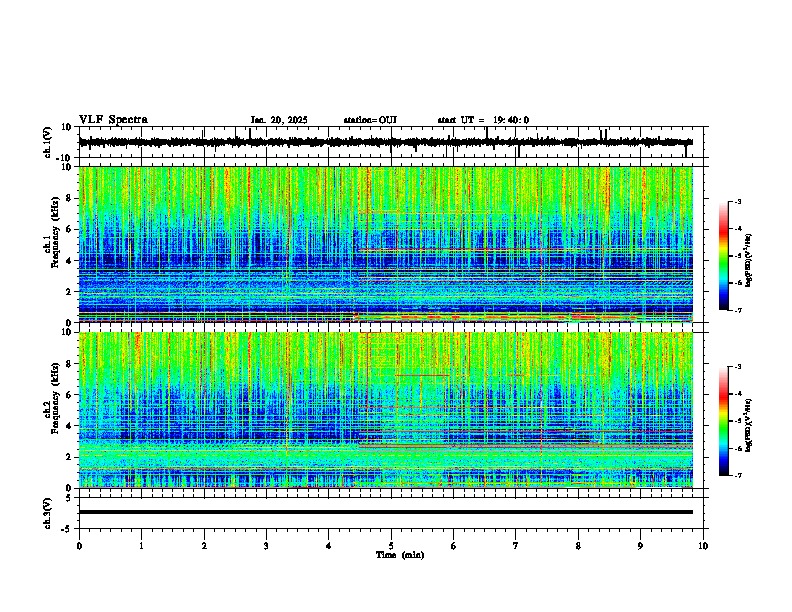Click time axis tick label "9"

click(x=640, y=546)
